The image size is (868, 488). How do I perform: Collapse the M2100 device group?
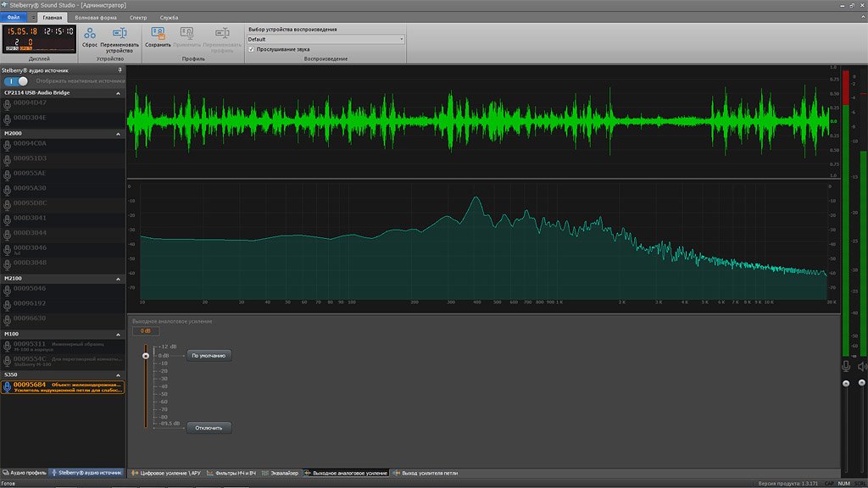coord(119,278)
